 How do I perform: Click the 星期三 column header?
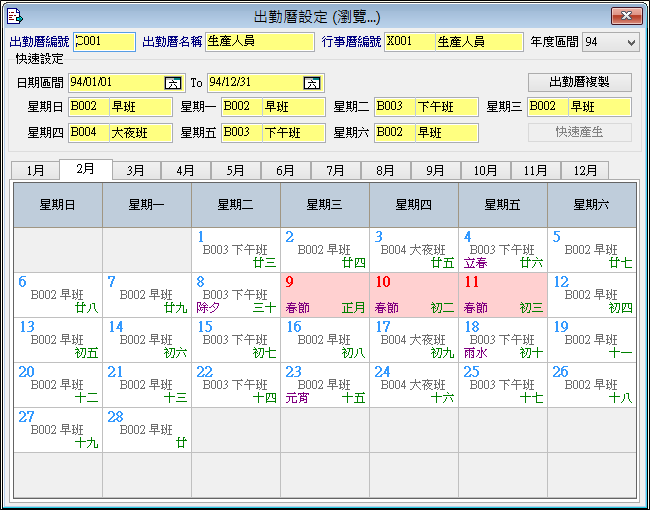(x=325, y=205)
